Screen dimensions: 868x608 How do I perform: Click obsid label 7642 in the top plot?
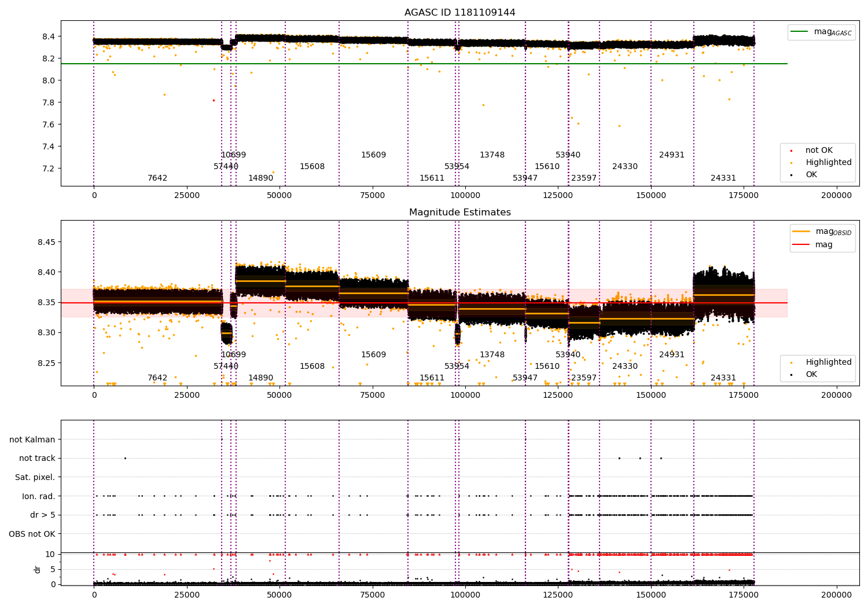(157, 178)
